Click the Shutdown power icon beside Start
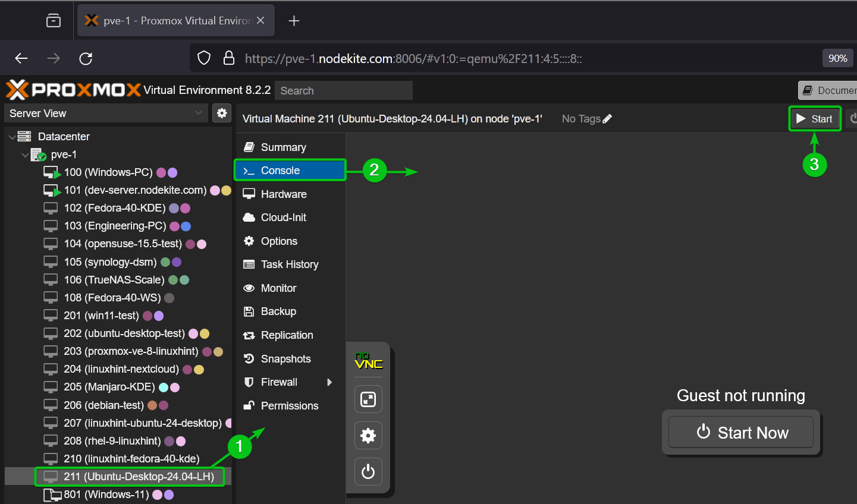857x504 pixels. tap(853, 118)
